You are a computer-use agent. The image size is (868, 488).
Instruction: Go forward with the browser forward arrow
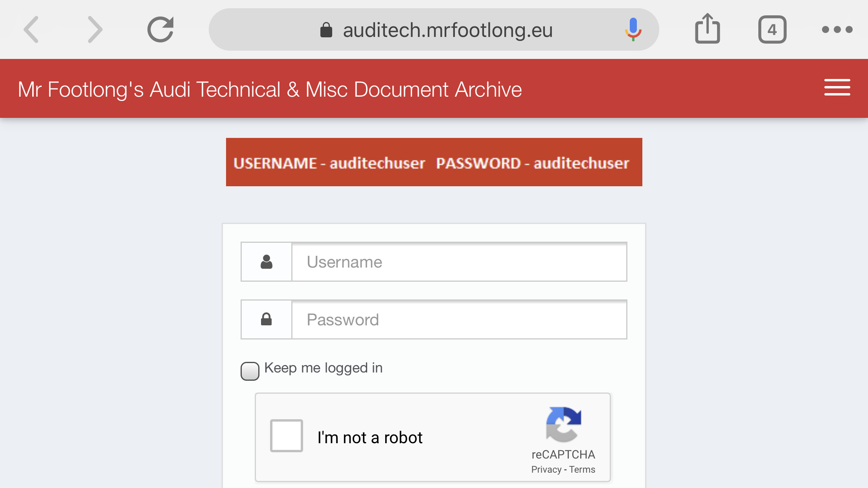pos(95,29)
